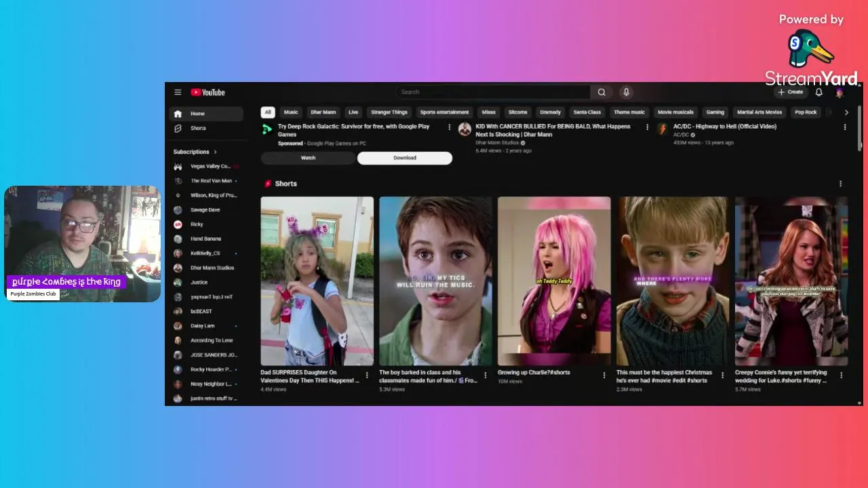Play Dad SURPRISES Daughter short thumbnail
Image resolution: width=868 pixels, height=488 pixels.
coord(317,281)
